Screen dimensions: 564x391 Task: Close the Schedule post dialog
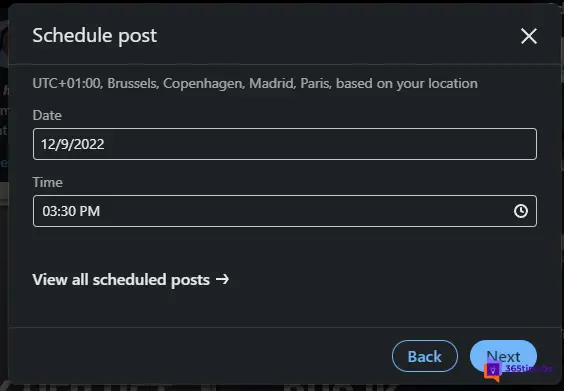[x=529, y=36]
